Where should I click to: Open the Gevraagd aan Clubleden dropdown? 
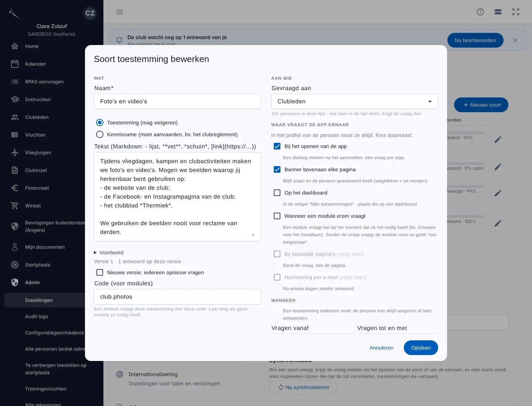(355, 101)
